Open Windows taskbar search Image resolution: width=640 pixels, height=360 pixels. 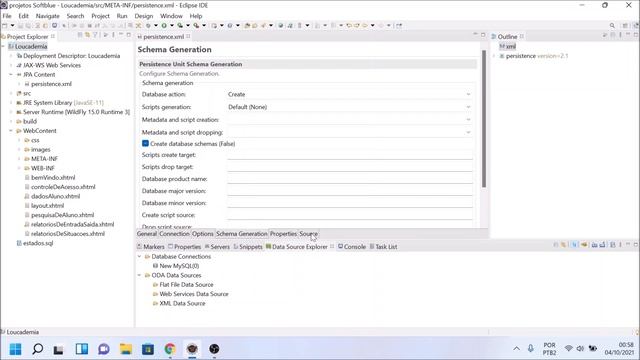coord(38,349)
